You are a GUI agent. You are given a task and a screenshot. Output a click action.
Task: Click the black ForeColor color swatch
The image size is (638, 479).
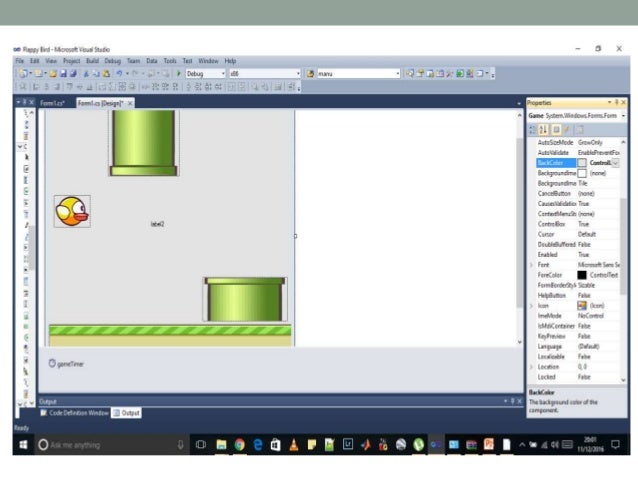click(x=582, y=275)
